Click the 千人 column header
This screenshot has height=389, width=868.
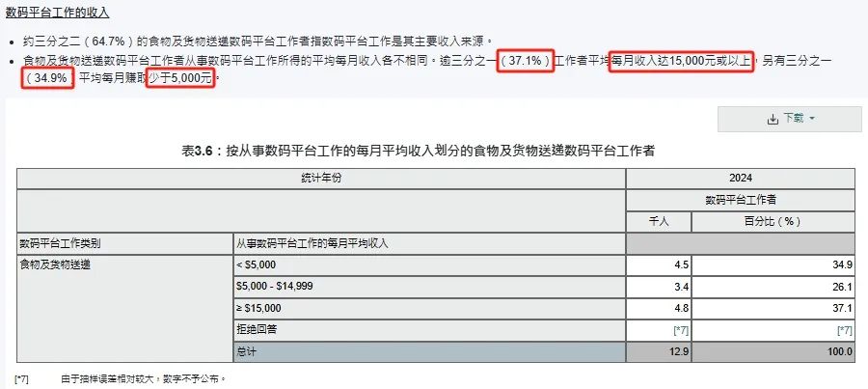point(659,222)
